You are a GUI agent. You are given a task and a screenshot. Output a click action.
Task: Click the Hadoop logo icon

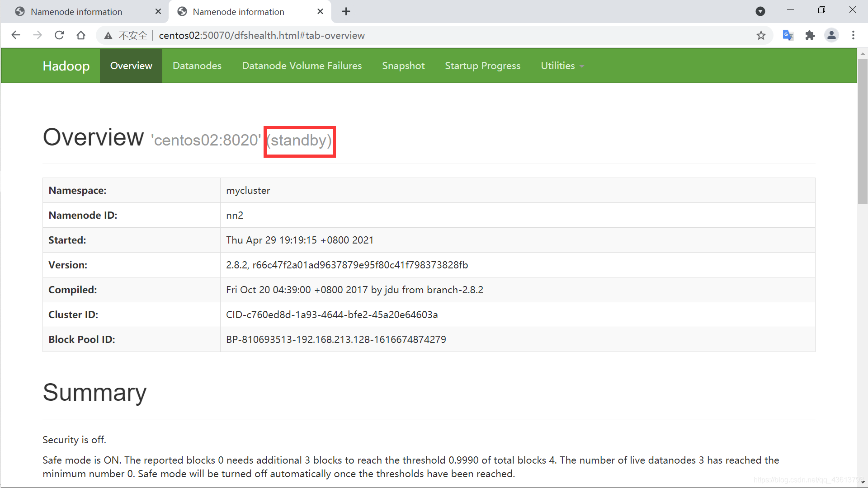66,66
